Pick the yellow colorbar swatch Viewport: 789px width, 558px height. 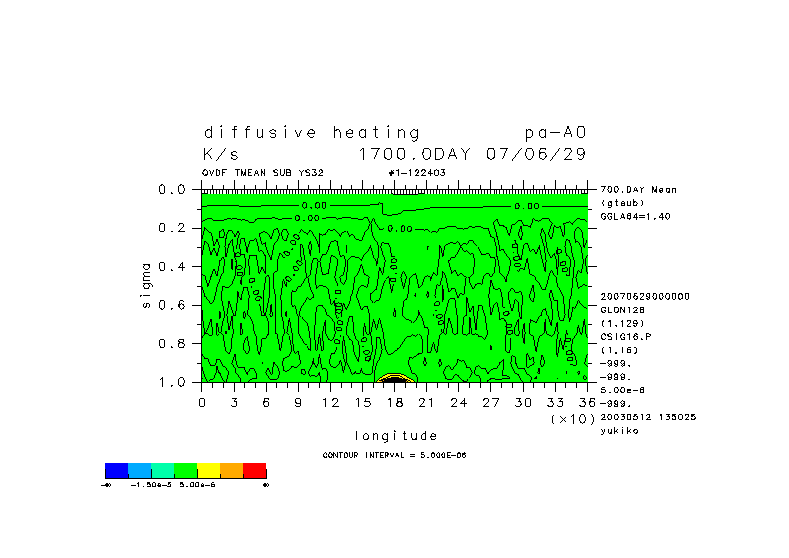[x=208, y=470]
